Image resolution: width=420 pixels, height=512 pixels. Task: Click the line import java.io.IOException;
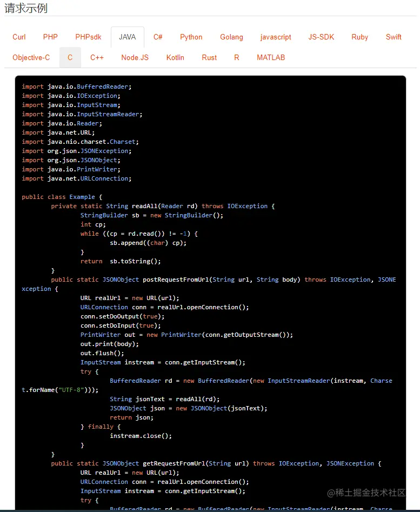[71, 96]
